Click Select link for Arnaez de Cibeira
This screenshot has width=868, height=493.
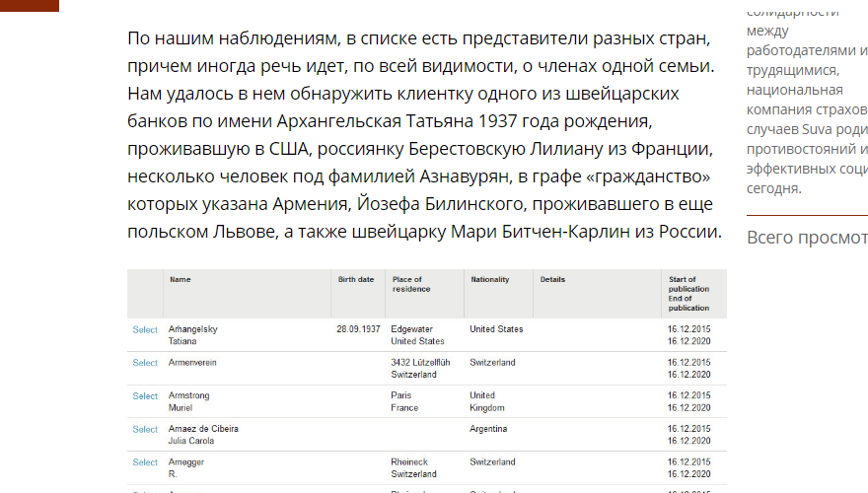coord(145,430)
